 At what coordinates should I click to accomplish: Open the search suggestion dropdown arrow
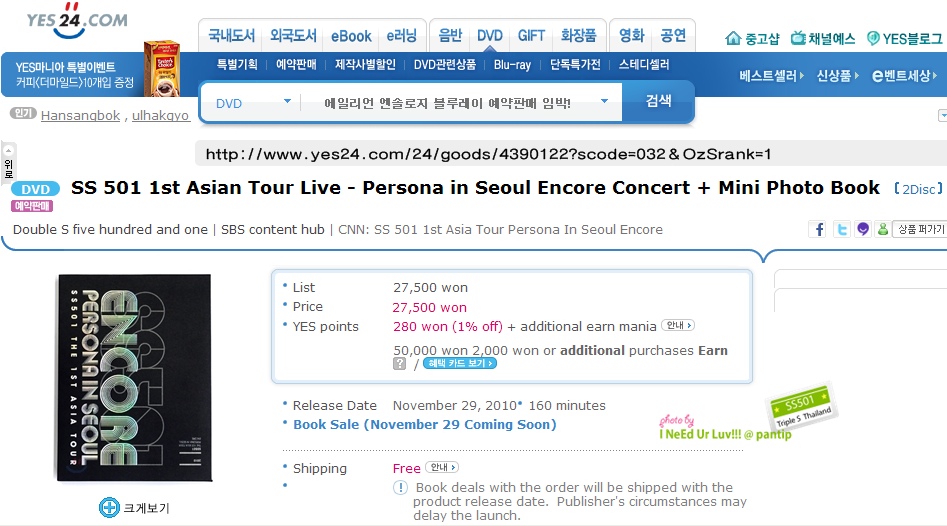tap(604, 101)
